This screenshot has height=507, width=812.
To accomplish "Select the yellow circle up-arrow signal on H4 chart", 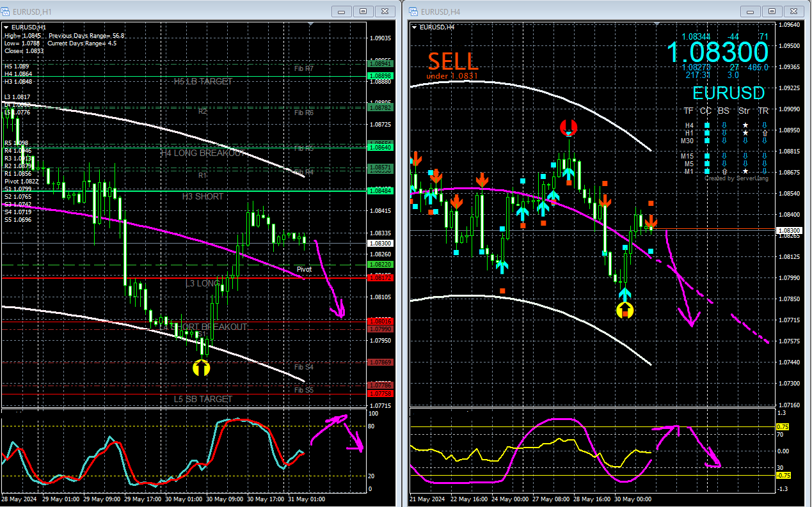I will tap(625, 310).
